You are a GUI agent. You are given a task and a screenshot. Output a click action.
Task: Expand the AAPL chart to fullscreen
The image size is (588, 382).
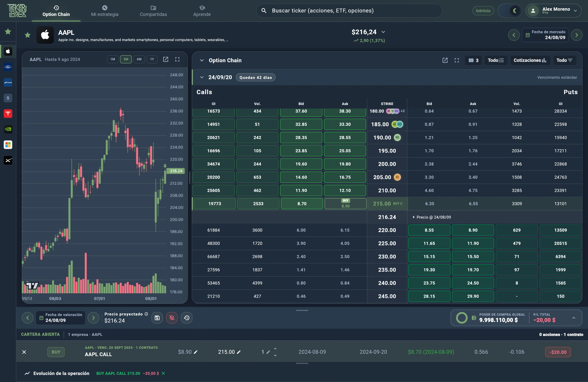(x=177, y=59)
